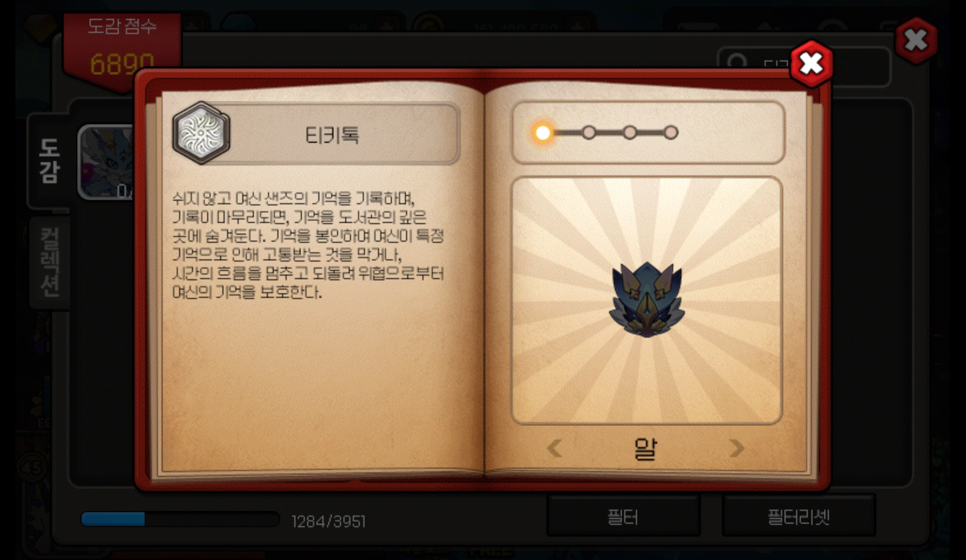Image resolution: width=966 pixels, height=560 pixels.
Task: Click the 티키톡 name header
Action: 332,135
